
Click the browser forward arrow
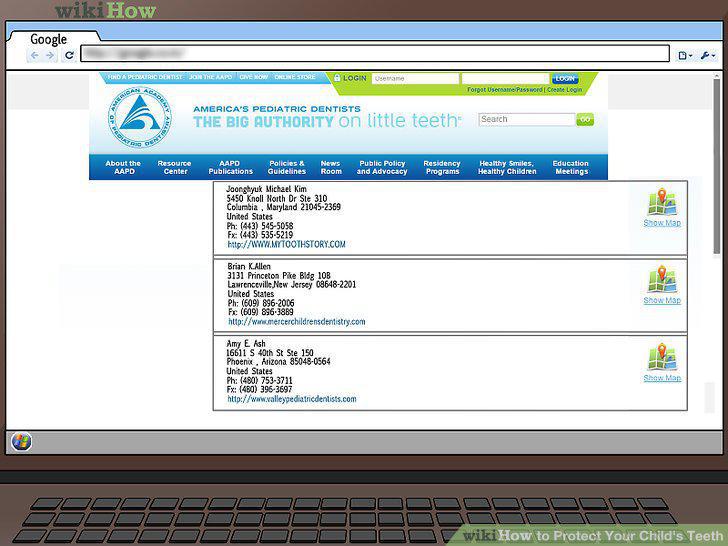50,56
